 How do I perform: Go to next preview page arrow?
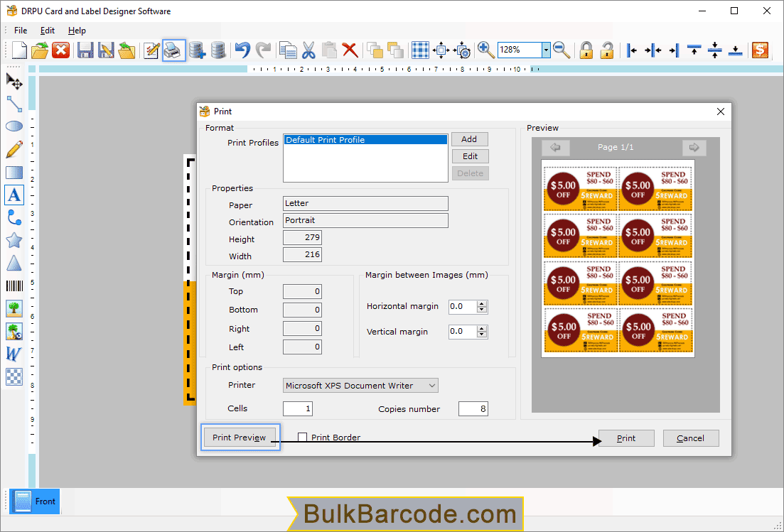(x=694, y=147)
